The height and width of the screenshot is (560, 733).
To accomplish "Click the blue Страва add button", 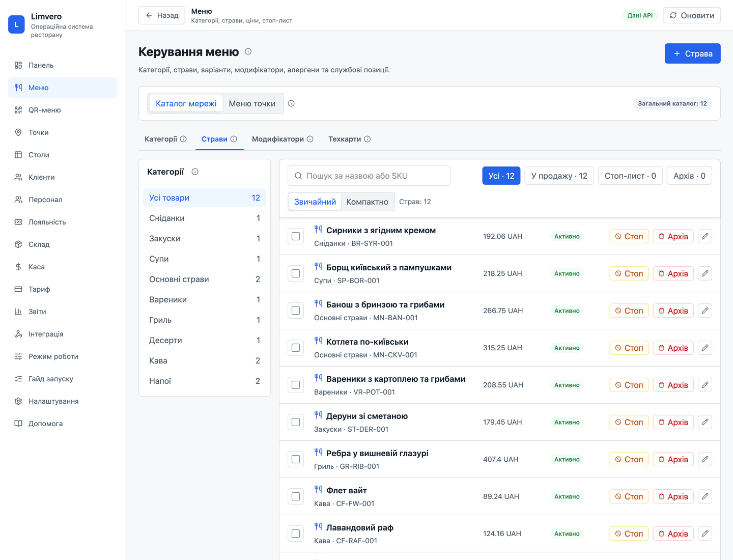I will click(x=692, y=53).
